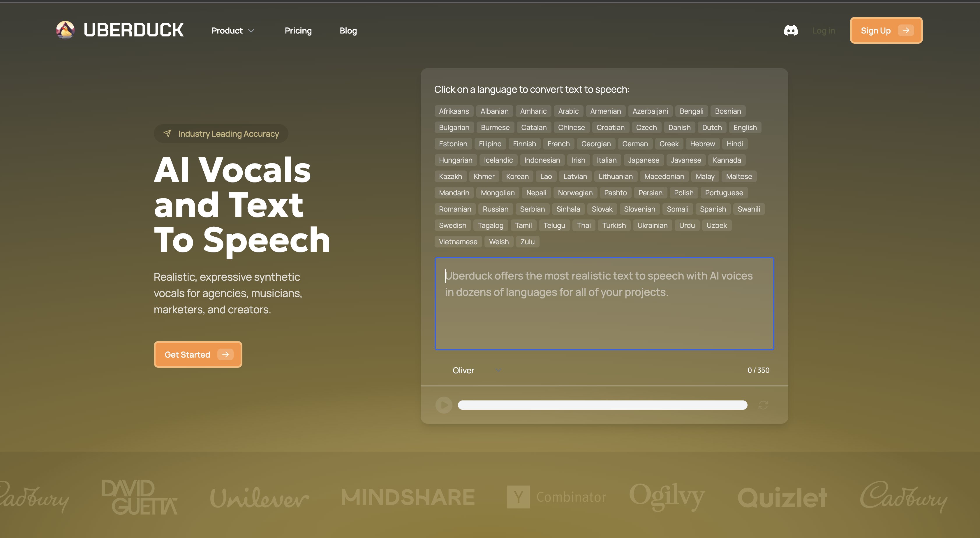This screenshot has width=980, height=538.
Task: Choose the Uzbek language tag
Action: [716, 226]
